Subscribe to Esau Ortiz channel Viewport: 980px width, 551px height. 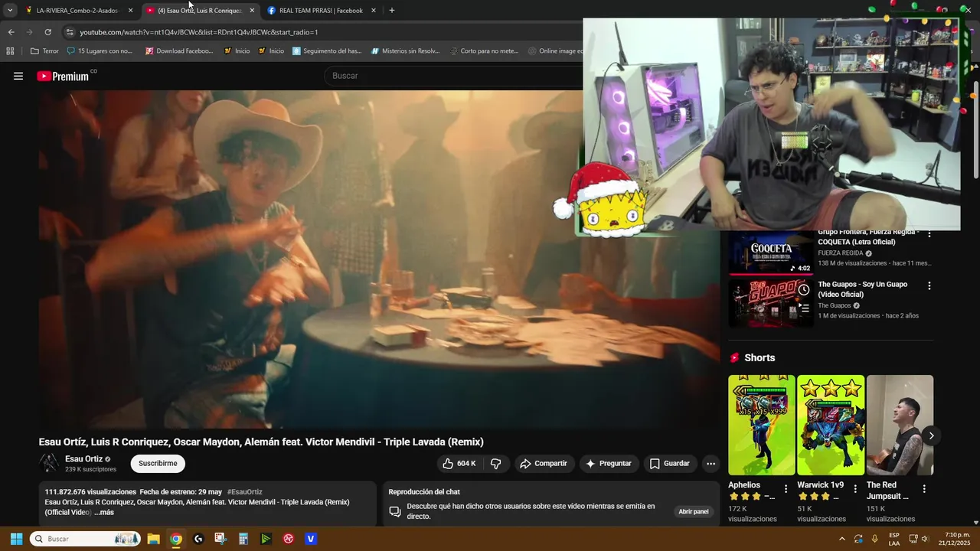pyautogui.click(x=158, y=464)
